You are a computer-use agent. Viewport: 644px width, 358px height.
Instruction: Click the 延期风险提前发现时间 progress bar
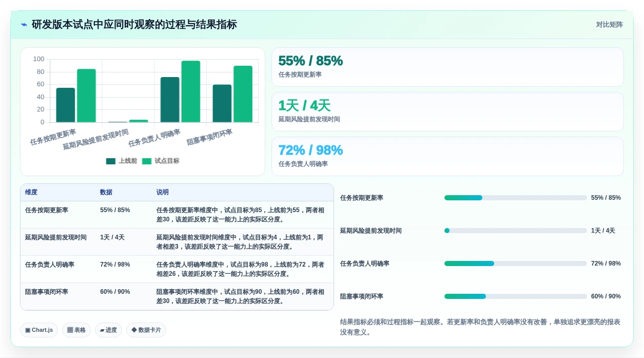(516, 231)
